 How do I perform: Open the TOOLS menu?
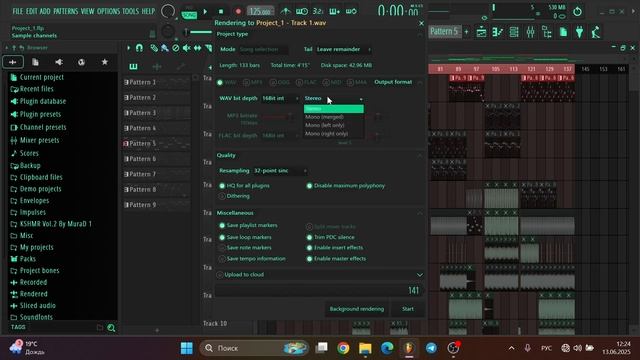point(131,11)
